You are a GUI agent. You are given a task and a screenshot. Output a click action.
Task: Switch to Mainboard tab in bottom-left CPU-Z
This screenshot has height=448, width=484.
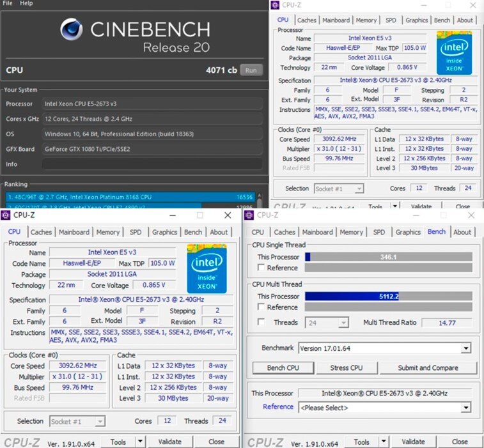[74, 232]
